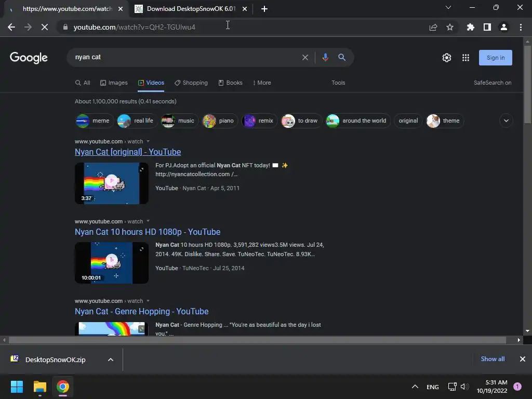Filter by theme chip

[445, 121]
